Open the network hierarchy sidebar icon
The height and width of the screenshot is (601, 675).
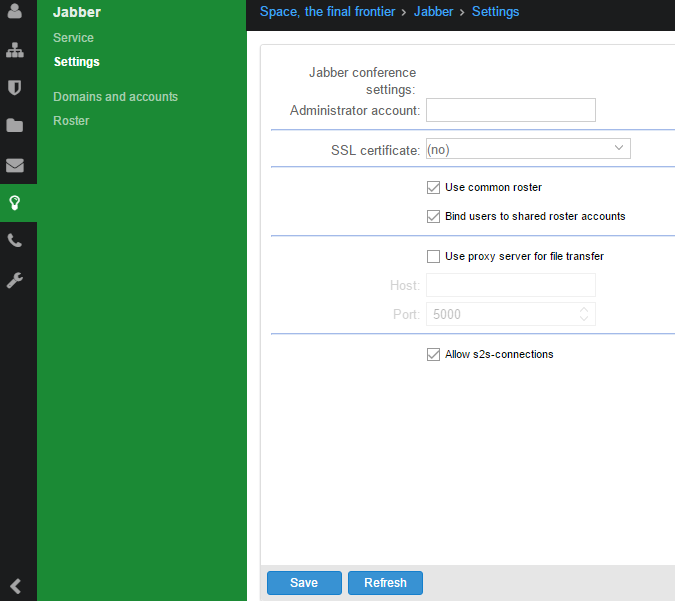(x=15, y=50)
